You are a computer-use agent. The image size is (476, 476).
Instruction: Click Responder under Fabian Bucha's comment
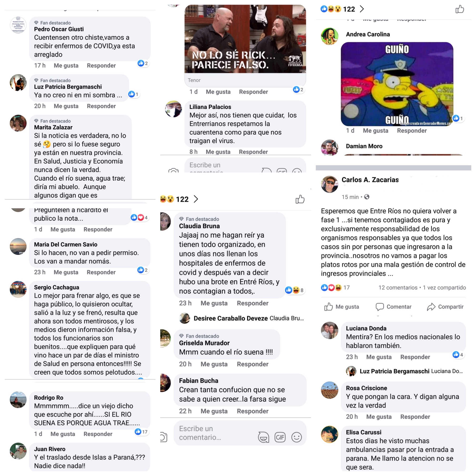pyautogui.click(x=253, y=411)
